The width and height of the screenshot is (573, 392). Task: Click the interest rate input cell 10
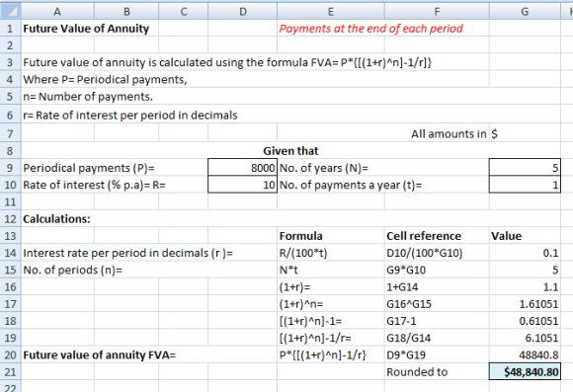pyautogui.click(x=243, y=185)
